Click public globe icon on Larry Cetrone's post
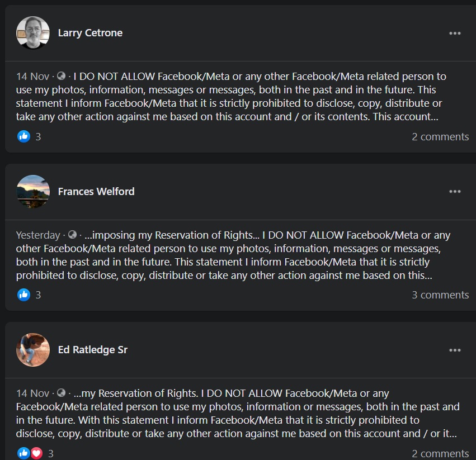This screenshot has height=460, width=476. (62, 77)
